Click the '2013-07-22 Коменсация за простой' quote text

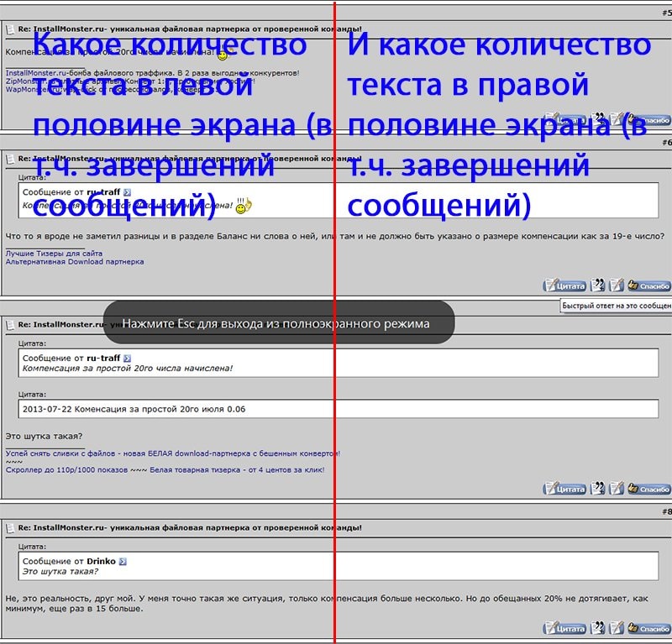[x=134, y=409]
